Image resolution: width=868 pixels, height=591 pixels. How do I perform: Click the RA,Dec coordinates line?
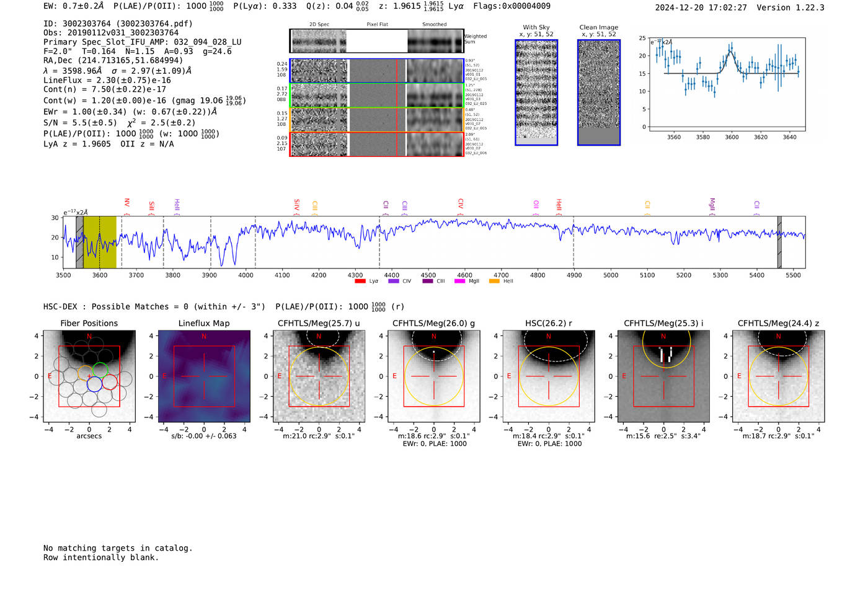113,60
